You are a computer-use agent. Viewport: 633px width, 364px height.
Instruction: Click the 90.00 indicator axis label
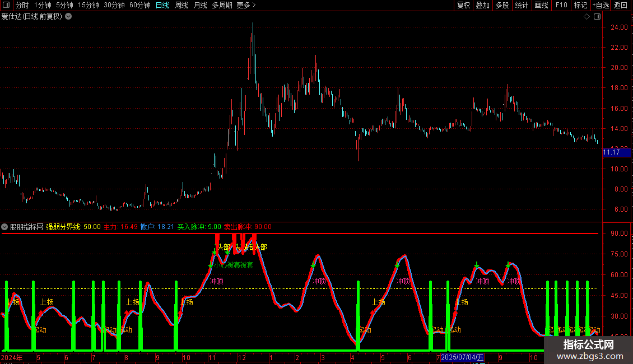(619, 234)
